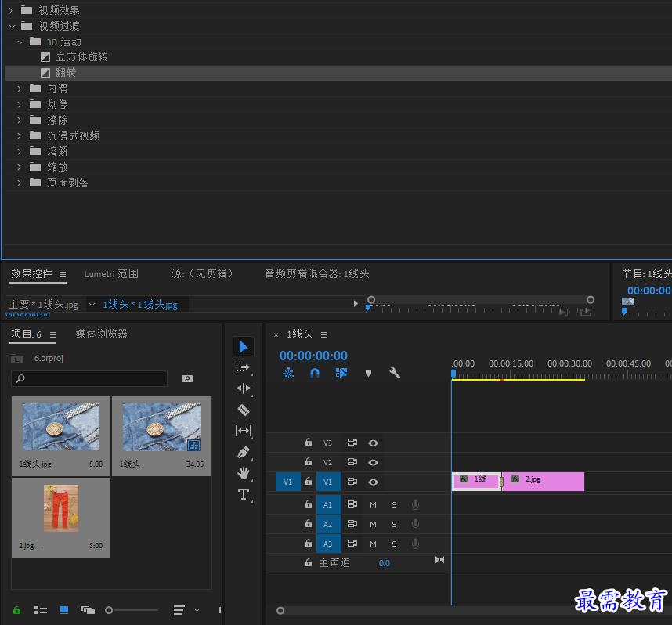The width and height of the screenshot is (672, 625).
Task: Switch to 音频剪辑混合器 tab
Action: 317,273
